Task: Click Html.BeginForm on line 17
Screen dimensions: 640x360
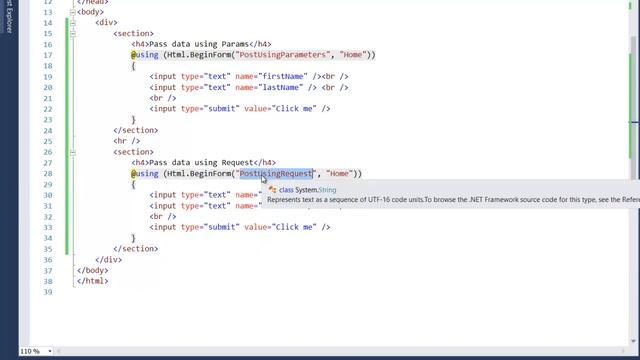Action: point(199,55)
